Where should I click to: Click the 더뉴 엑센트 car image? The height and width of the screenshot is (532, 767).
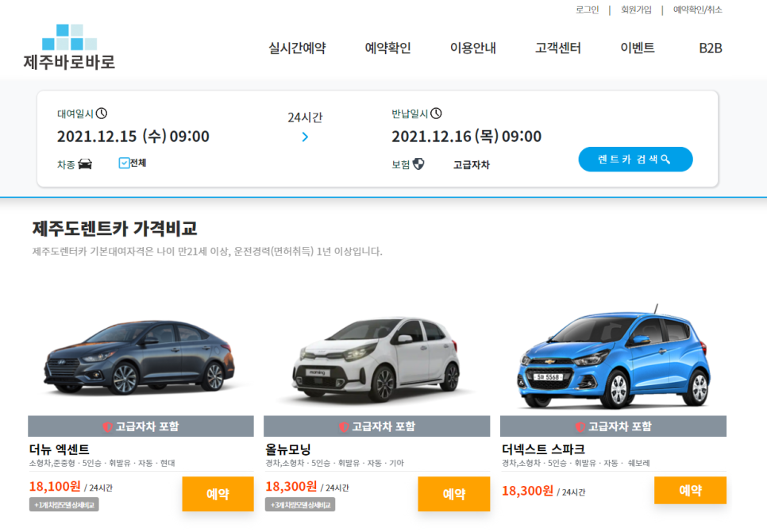point(140,357)
